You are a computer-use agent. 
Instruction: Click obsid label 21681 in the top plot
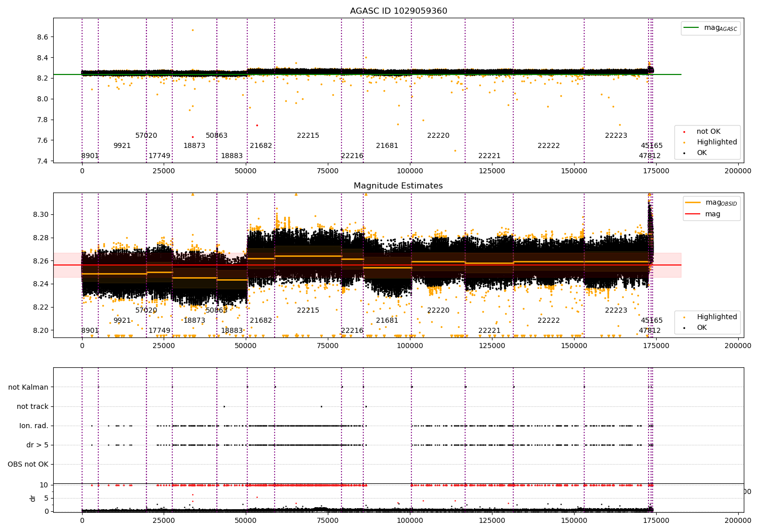pos(387,145)
